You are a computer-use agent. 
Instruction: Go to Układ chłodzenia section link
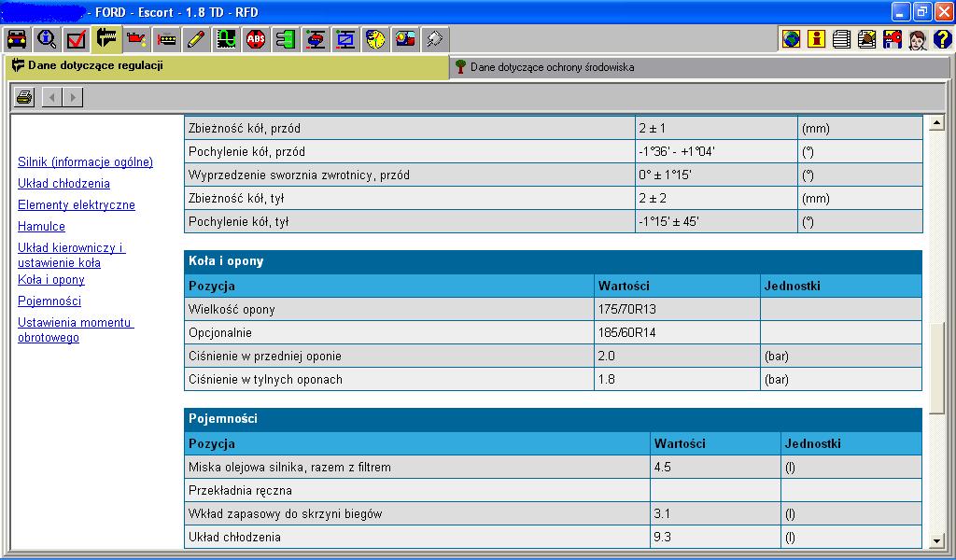(63, 183)
